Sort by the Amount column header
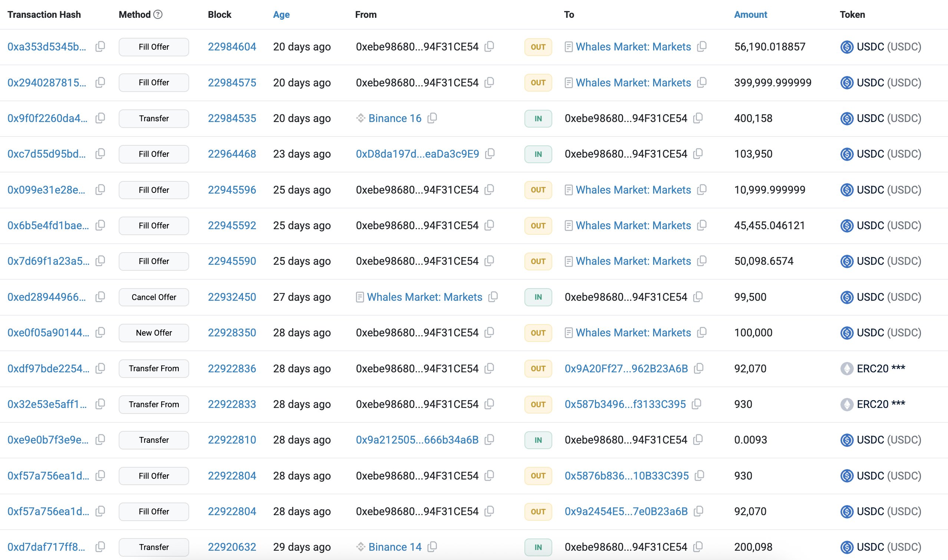The image size is (948, 560). click(750, 14)
